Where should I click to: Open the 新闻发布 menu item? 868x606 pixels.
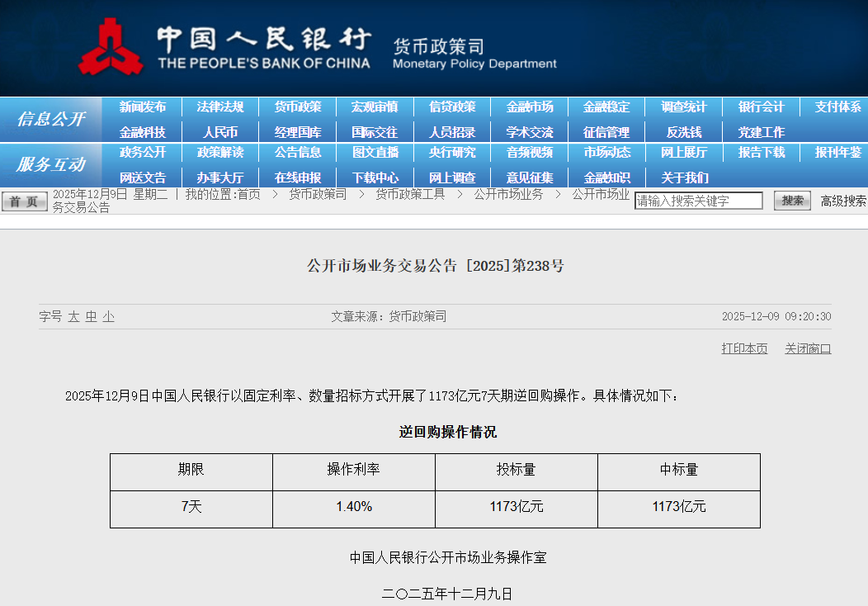point(142,107)
